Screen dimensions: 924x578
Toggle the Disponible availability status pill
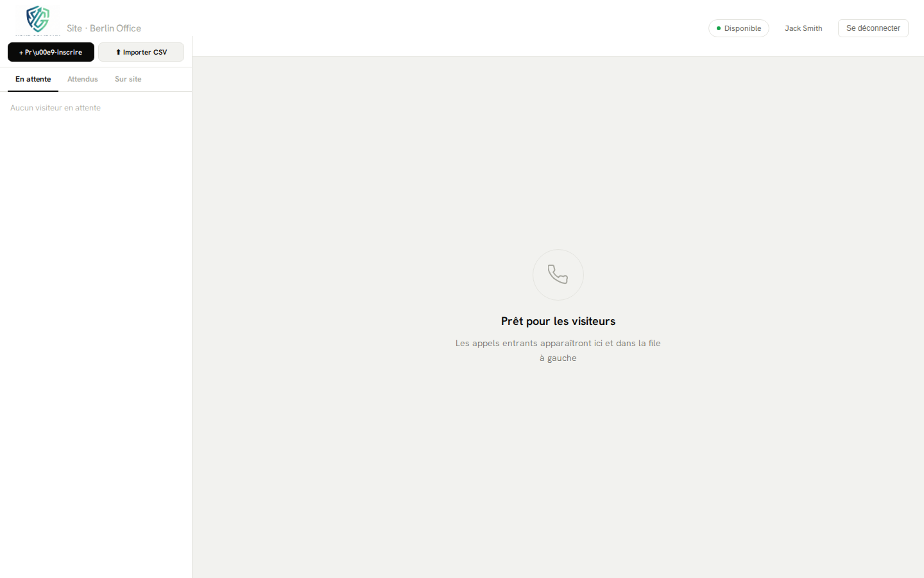pyautogui.click(x=739, y=28)
